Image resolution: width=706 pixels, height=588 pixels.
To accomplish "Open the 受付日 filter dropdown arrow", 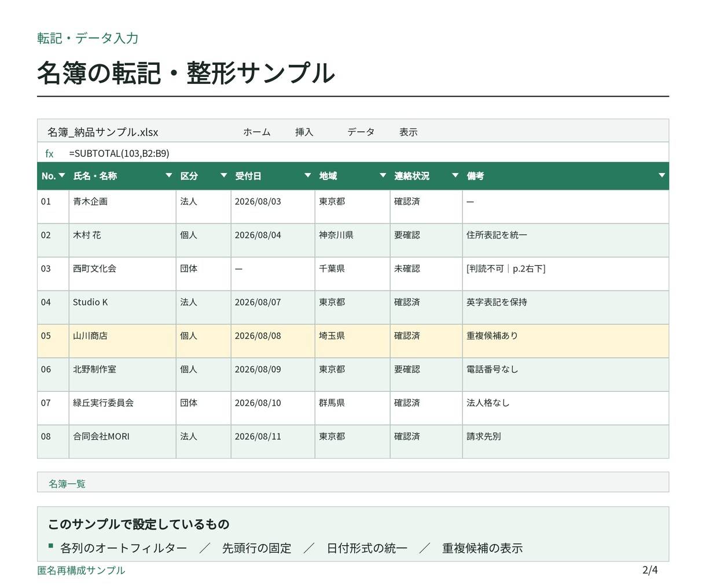I will pyautogui.click(x=308, y=175).
